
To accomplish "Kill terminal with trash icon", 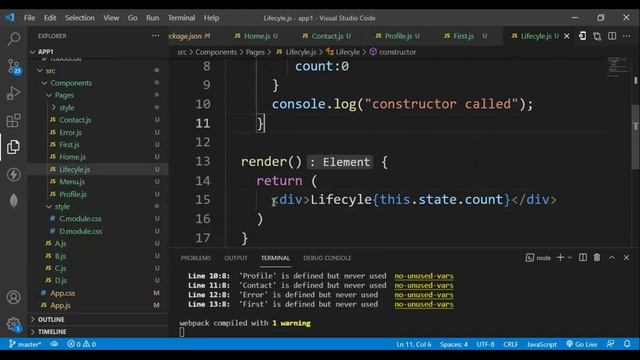I will pos(597,258).
